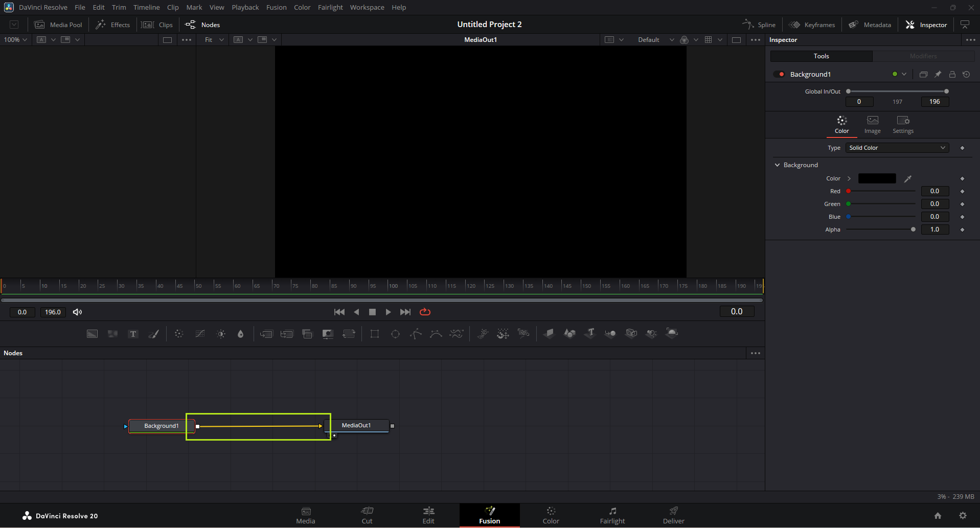
Task: Open the Fusion menu in menu bar
Action: [x=276, y=7]
